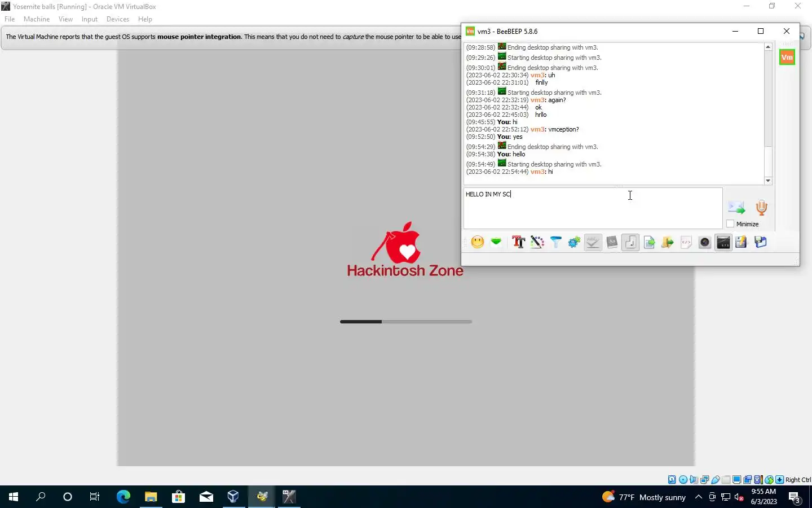Click the VM boot progress bar
This screenshot has height=508, width=812.
pos(406,322)
